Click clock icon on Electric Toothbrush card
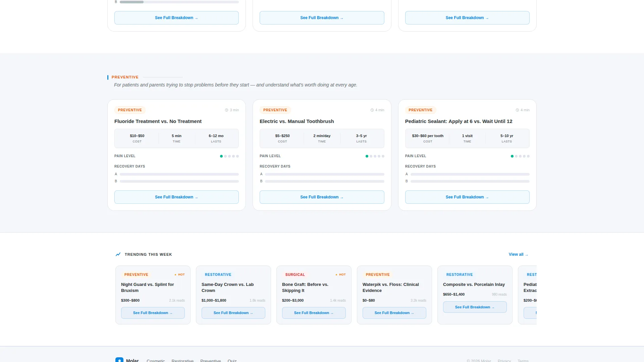The image size is (644, 362). point(372,110)
